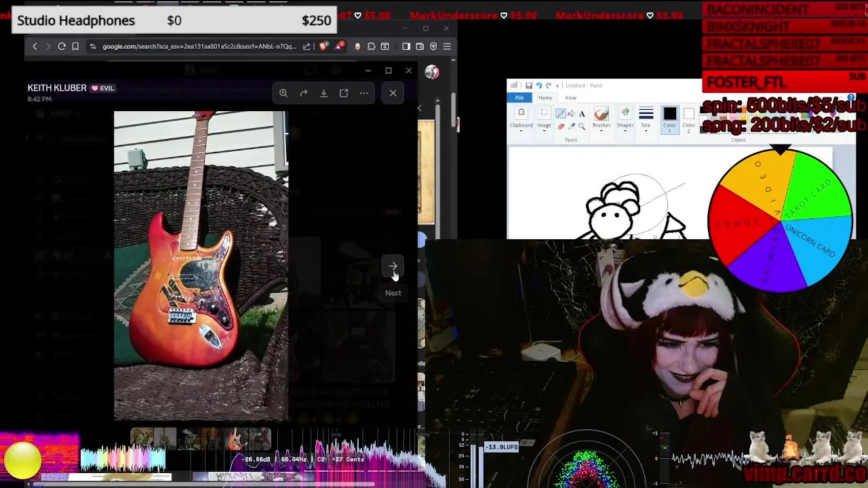The image size is (868, 488).
Task: Switch to the Home tab in Paint
Action: (545, 98)
